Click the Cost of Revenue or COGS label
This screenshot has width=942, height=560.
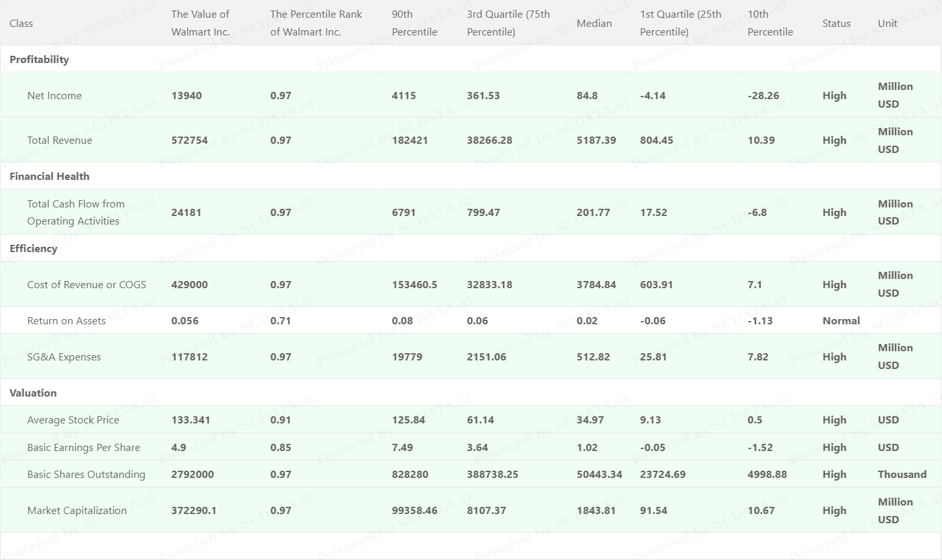point(87,284)
